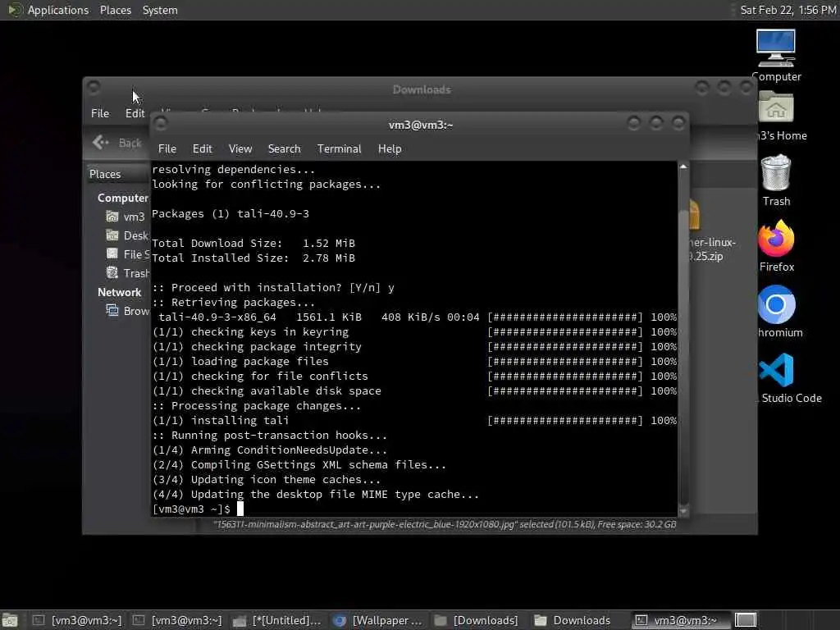Viewport: 840px width, 630px height.
Task: Switch to second vm3@vm3 terminal taskbar button
Action: [176, 620]
